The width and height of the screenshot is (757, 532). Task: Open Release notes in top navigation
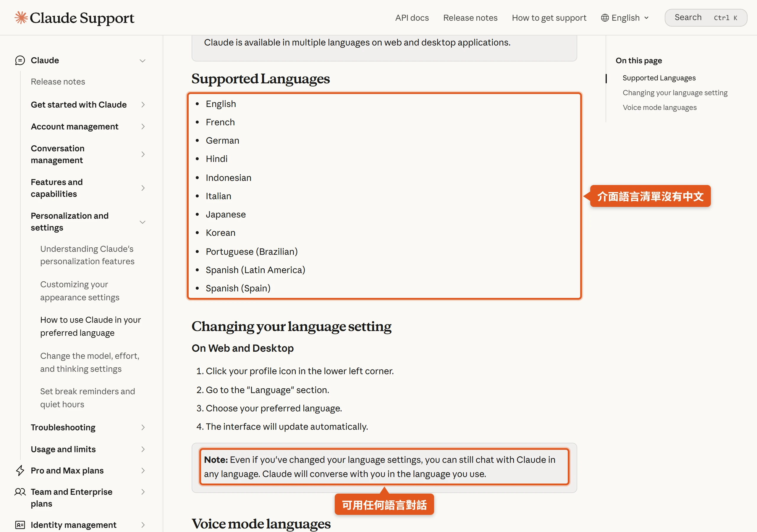point(470,18)
